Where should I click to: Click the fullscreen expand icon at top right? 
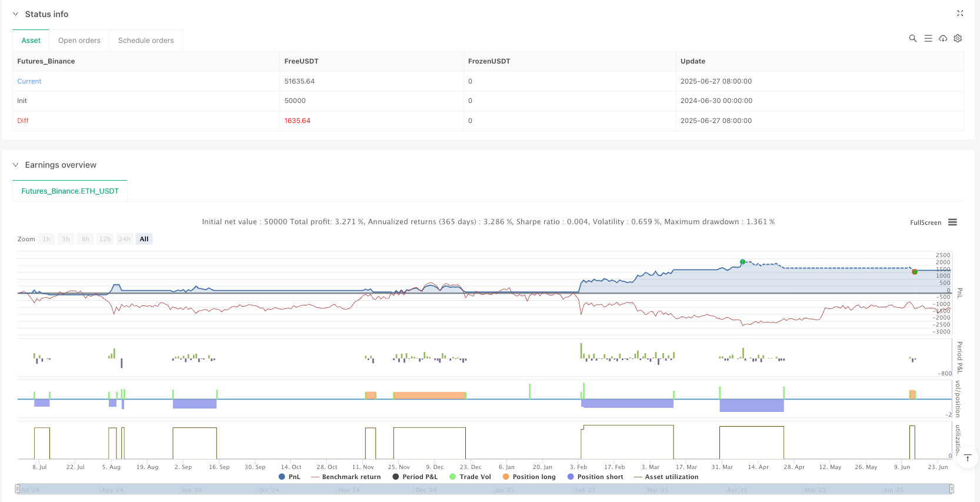pyautogui.click(x=959, y=13)
